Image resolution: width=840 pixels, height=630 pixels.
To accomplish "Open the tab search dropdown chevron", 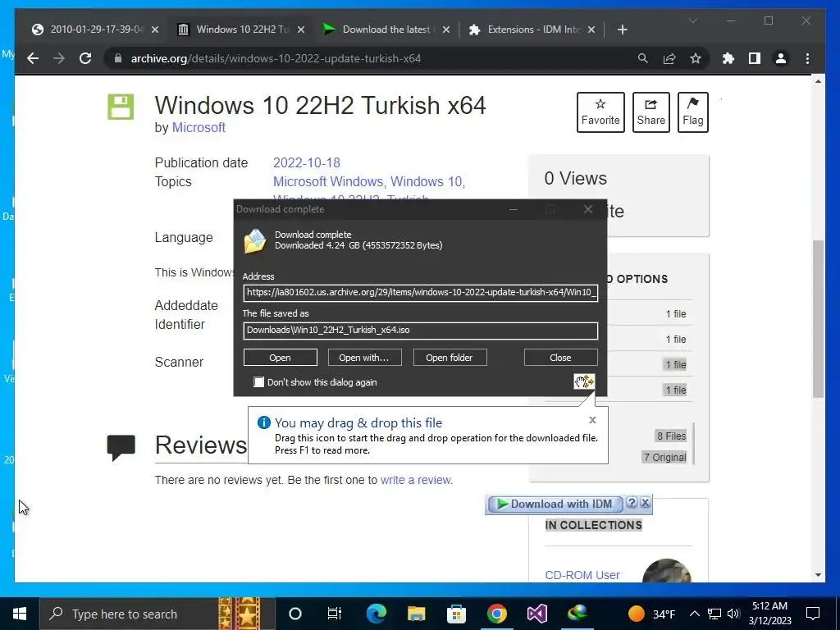I will [x=692, y=21].
